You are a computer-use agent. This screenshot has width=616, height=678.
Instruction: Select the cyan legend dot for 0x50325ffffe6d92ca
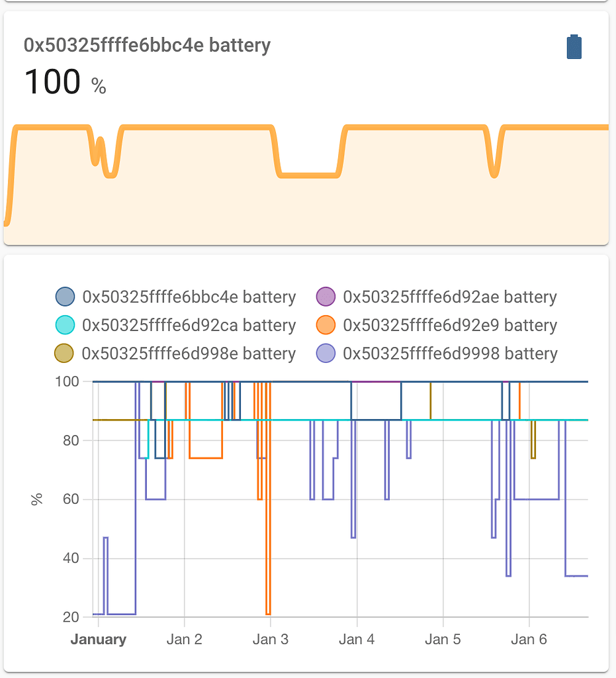[x=64, y=325]
